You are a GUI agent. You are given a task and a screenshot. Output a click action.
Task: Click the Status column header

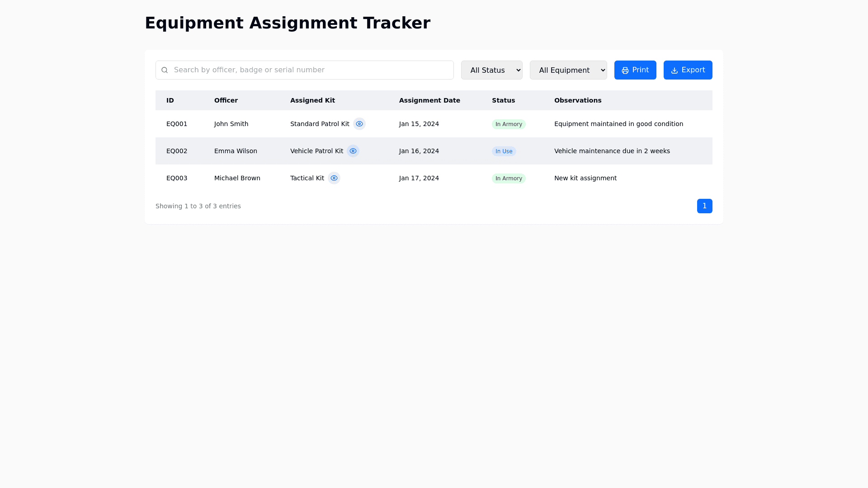click(x=503, y=100)
